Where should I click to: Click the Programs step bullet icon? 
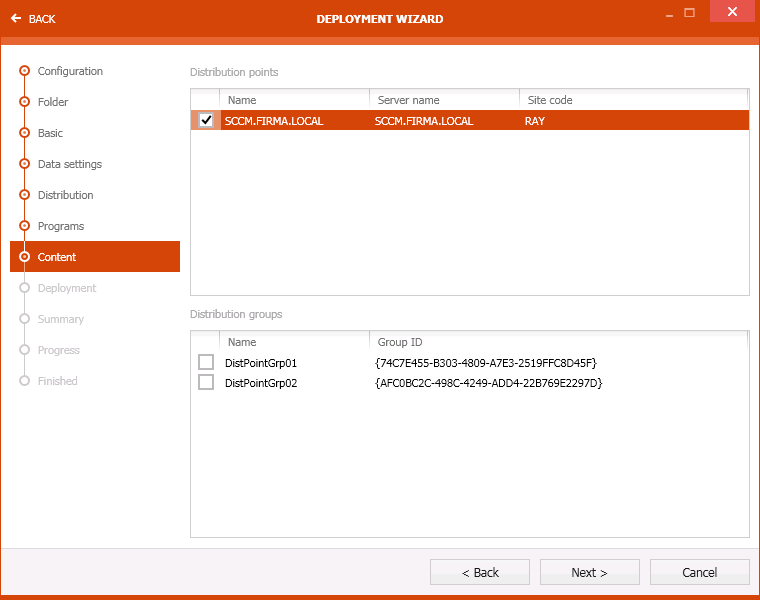pyautogui.click(x=24, y=226)
